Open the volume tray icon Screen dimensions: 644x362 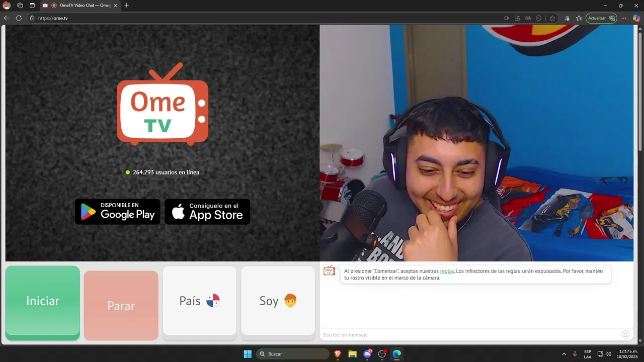click(x=608, y=354)
